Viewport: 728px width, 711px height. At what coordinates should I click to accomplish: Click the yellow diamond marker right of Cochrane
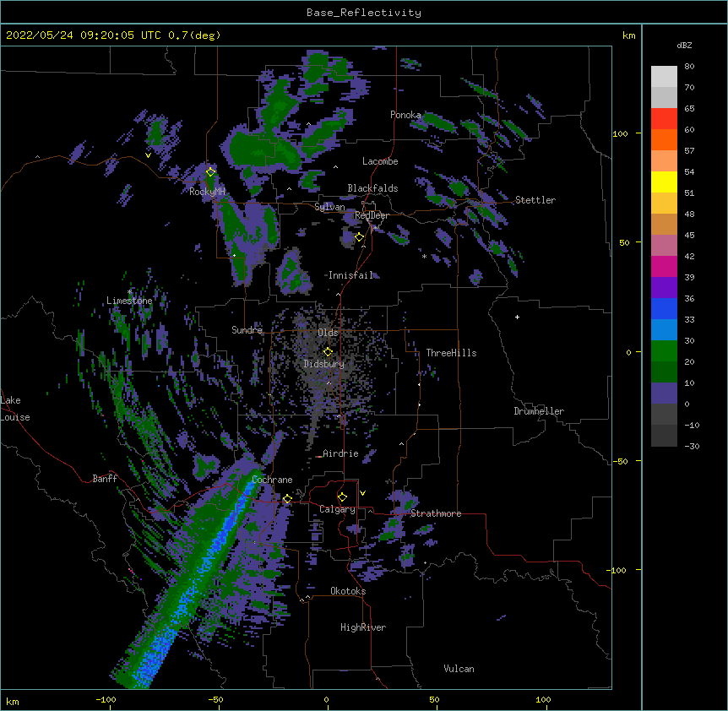287,498
